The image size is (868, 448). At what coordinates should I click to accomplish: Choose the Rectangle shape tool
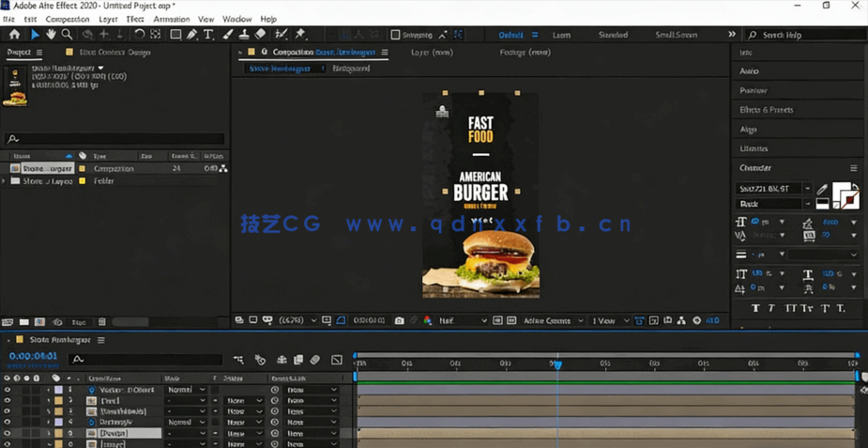coord(175,35)
